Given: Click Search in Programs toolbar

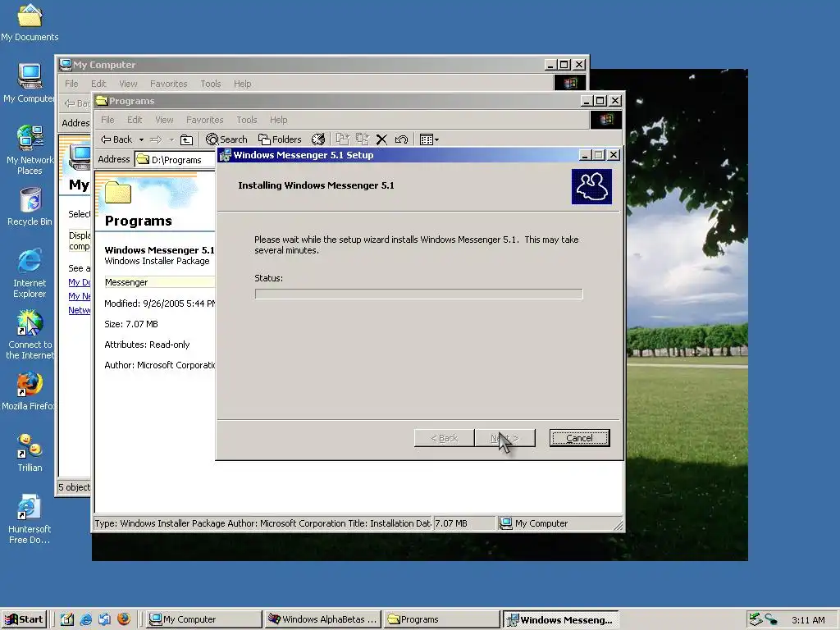Looking at the screenshot, I should click(226, 139).
